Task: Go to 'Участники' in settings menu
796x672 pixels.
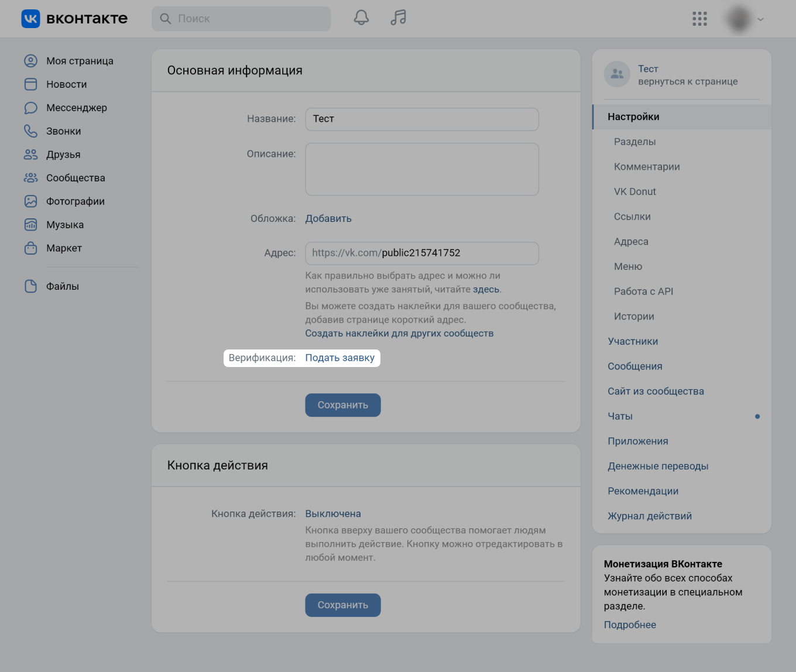Action: point(633,341)
